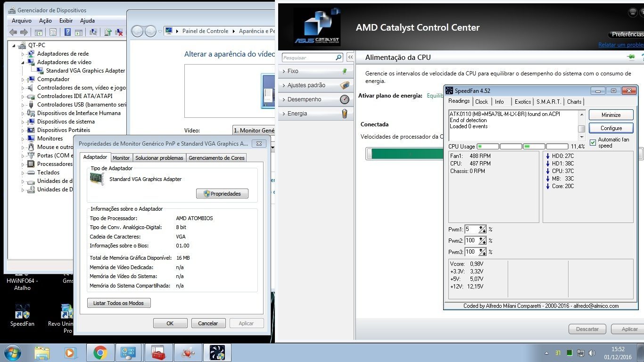Click the pin icon beside Fixo
644x362 pixels.
click(345, 71)
